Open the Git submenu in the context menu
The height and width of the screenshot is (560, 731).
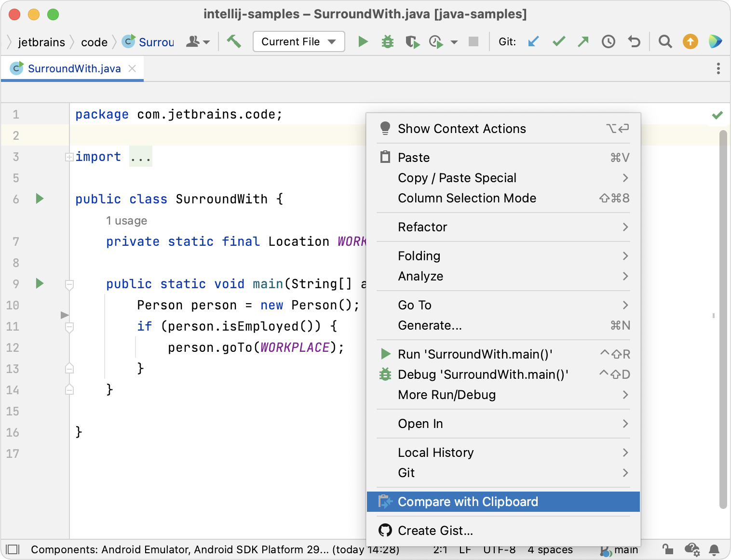(x=503, y=473)
